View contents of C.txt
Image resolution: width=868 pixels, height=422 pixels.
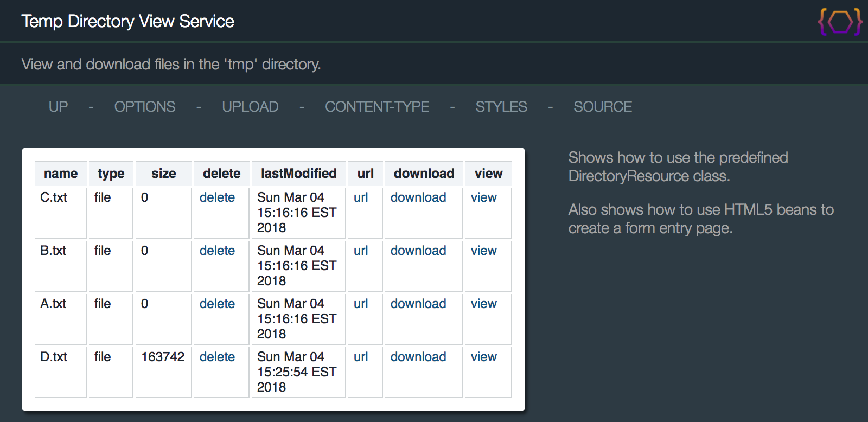click(484, 197)
